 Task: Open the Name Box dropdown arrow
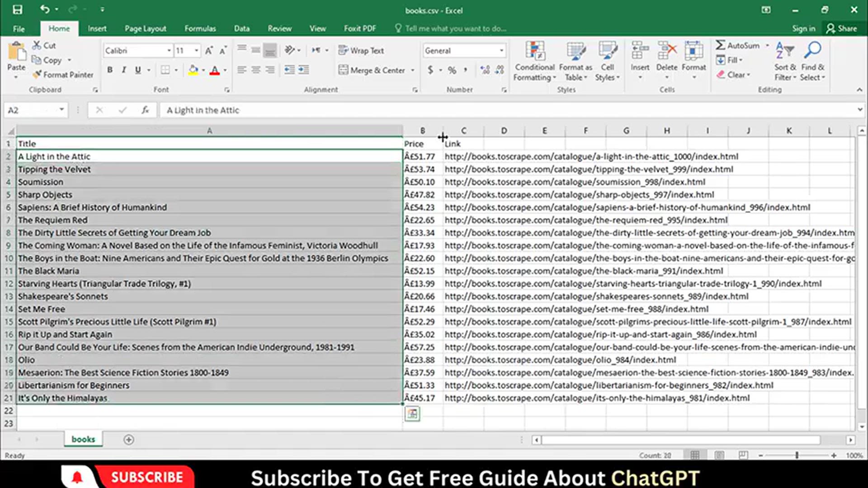pyautogui.click(x=61, y=110)
